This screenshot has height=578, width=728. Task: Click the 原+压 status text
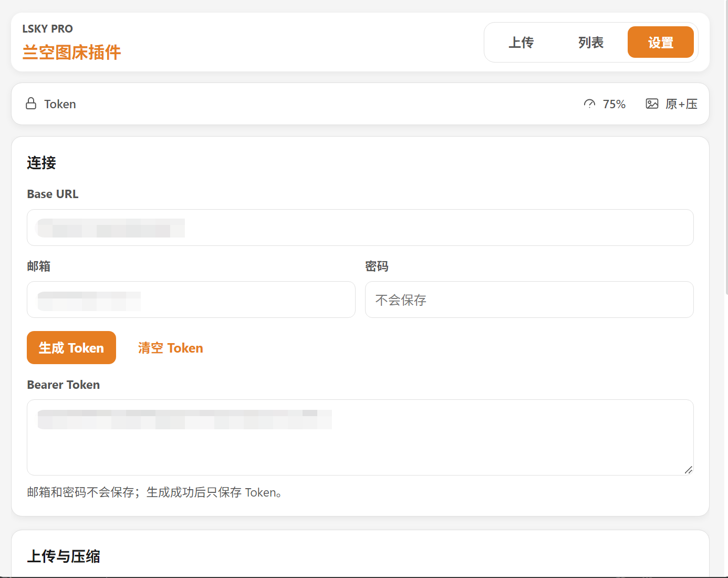tap(681, 104)
